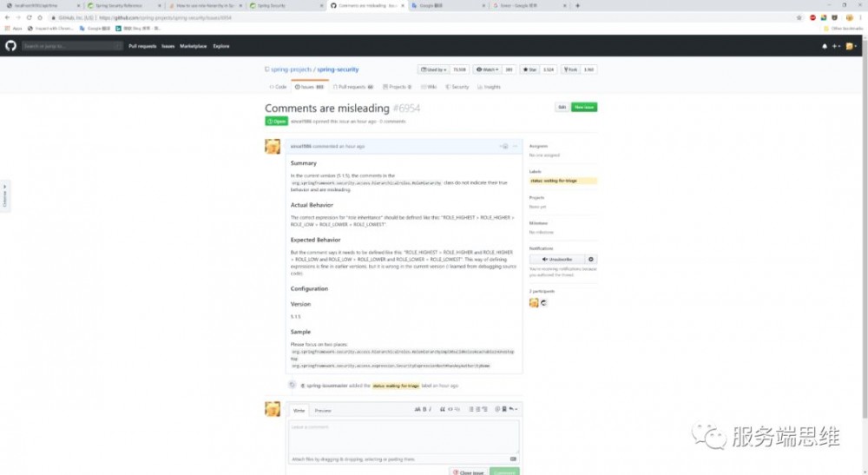
Task: Bookmark this page with the star icon
Action: pyautogui.click(x=799, y=17)
